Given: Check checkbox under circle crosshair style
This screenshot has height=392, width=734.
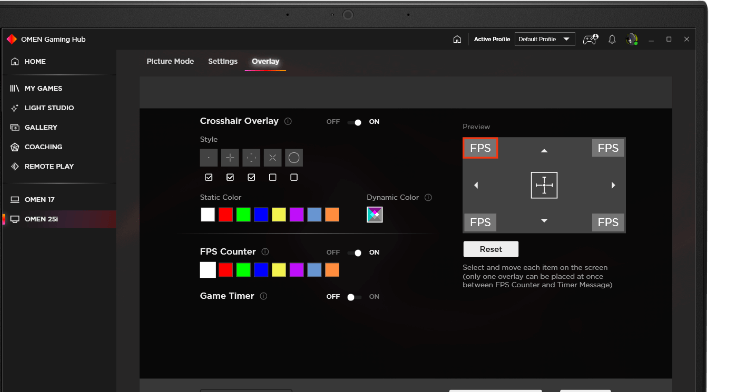Looking at the screenshot, I should click(x=294, y=178).
